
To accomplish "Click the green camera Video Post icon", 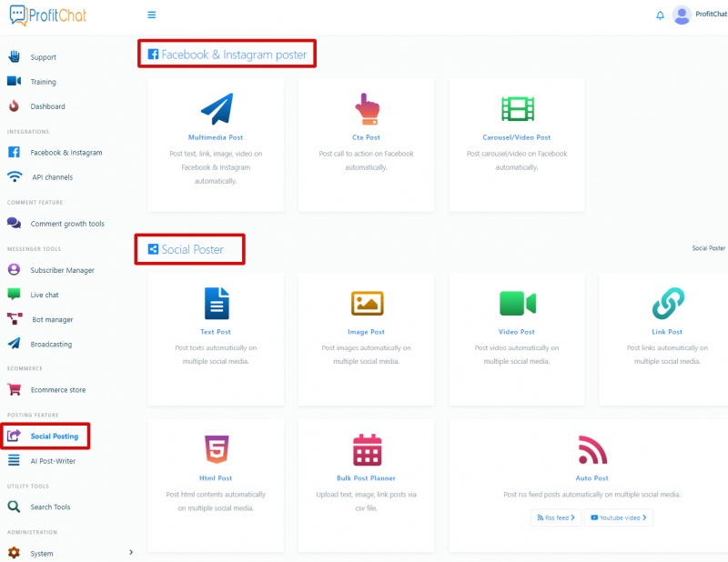I will (x=517, y=303).
